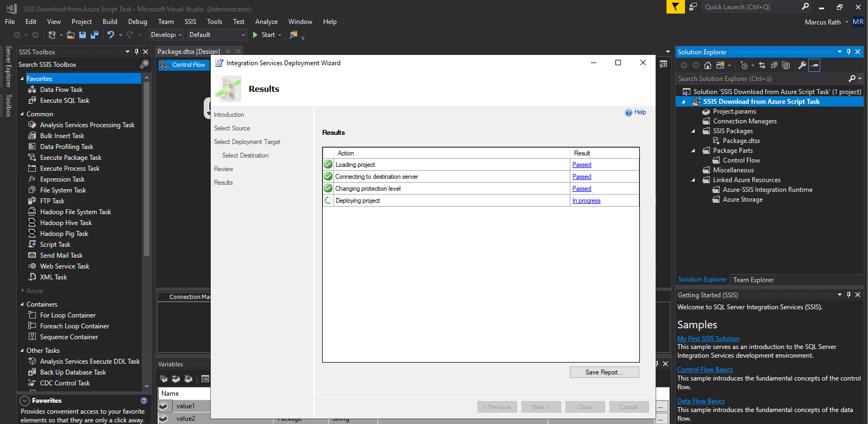Click the Data Flow Task toolbox item
868x424 pixels.
[x=61, y=90]
